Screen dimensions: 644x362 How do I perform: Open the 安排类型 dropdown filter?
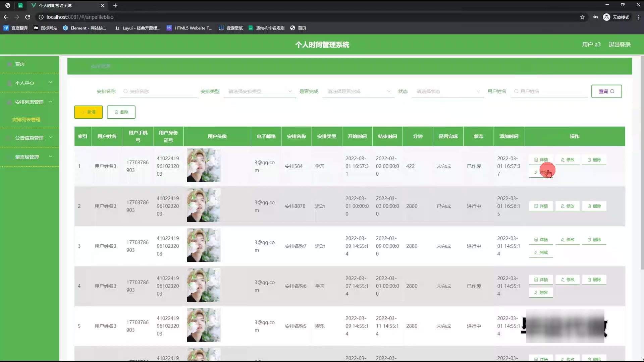pyautogui.click(x=259, y=92)
